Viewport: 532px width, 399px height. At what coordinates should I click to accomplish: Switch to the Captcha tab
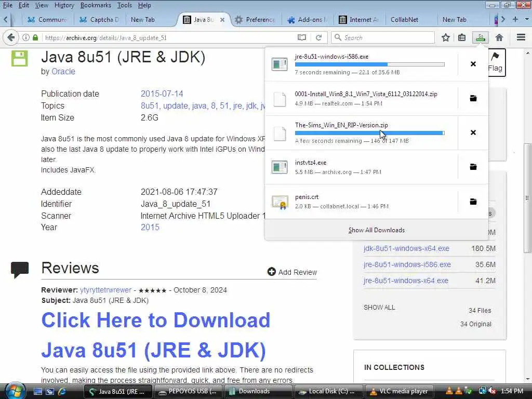pos(99,20)
